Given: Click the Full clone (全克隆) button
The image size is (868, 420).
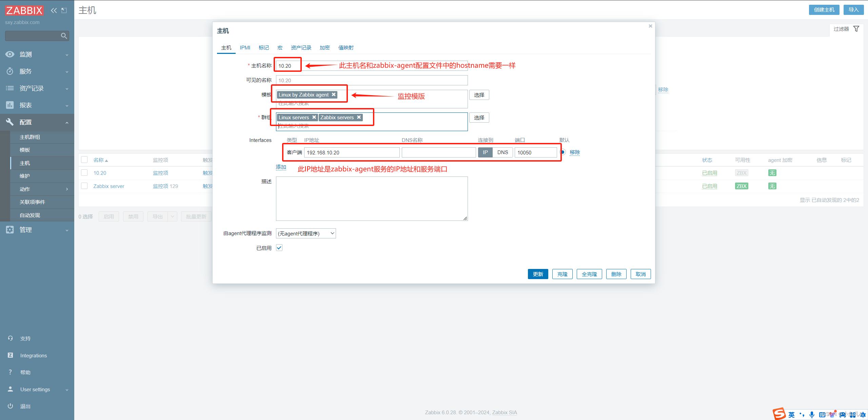Looking at the screenshot, I should click(x=589, y=274).
